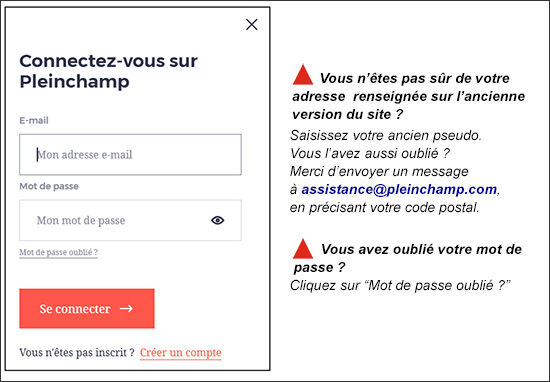This screenshot has width=550, height=382.
Task: Focus the 'Mon mot de passe' field
Action: click(130, 220)
